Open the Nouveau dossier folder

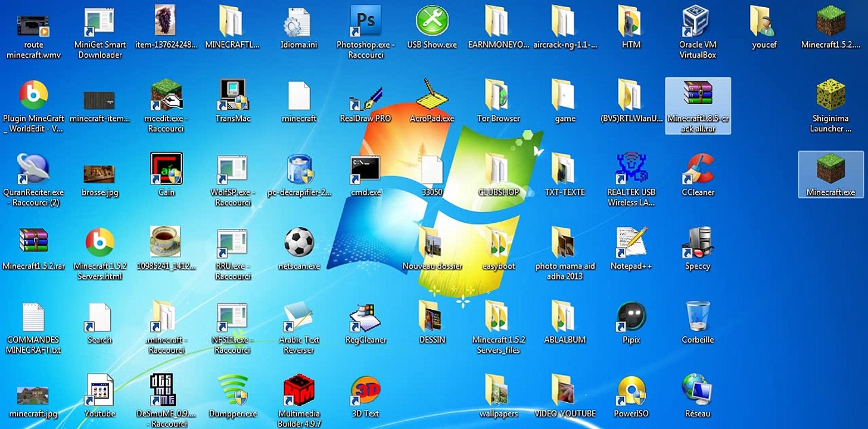430,243
